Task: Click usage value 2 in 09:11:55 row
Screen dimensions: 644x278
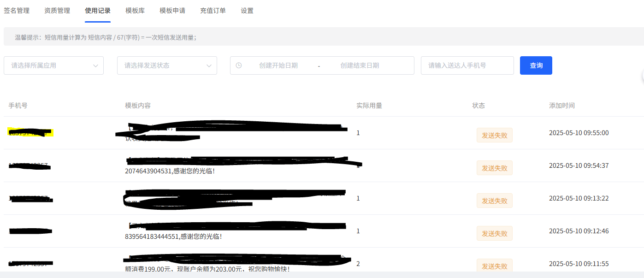Action: tap(358, 264)
